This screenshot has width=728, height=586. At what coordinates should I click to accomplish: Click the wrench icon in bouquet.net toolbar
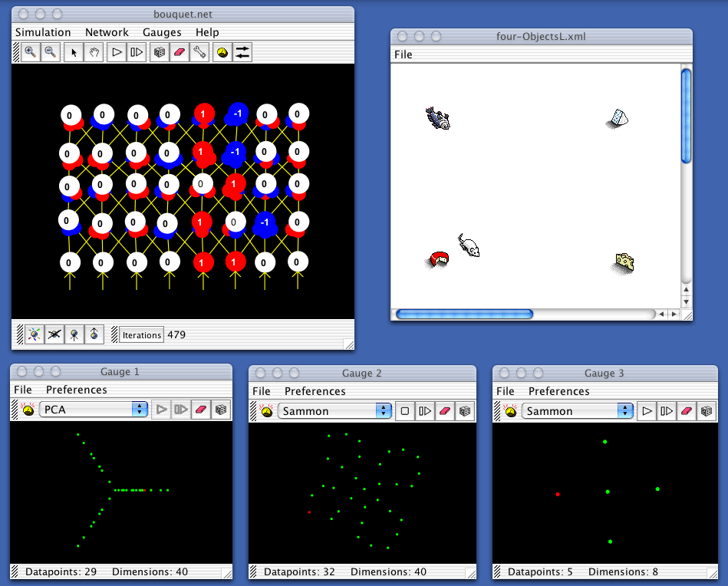click(199, 52)
